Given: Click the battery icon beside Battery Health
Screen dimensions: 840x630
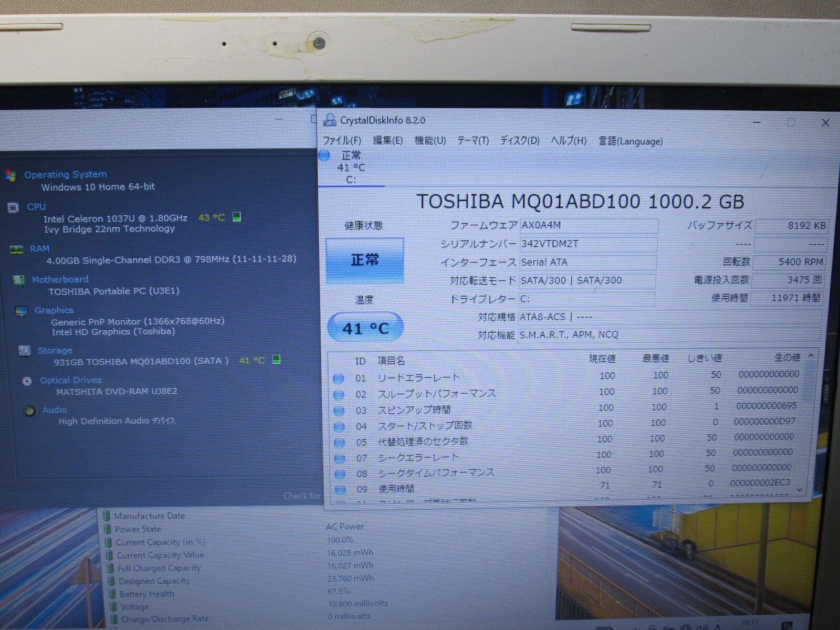Looking at the screenshot, I should coord(112,594).
